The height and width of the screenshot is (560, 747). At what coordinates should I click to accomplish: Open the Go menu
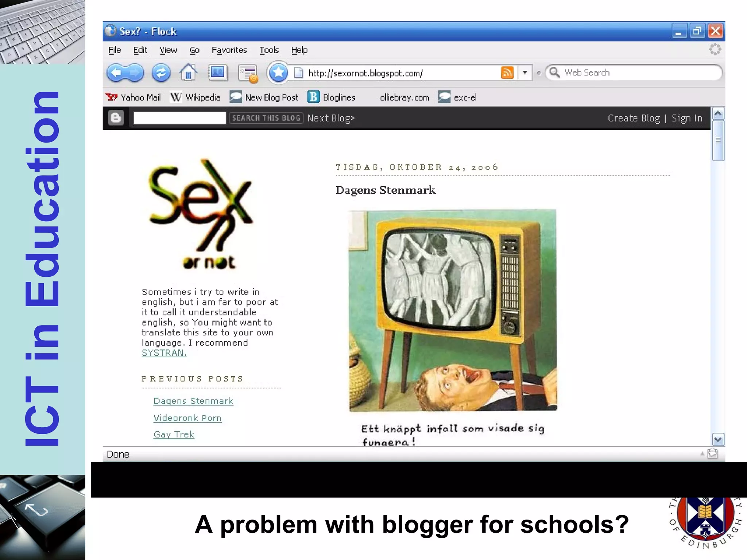point(194,50)
